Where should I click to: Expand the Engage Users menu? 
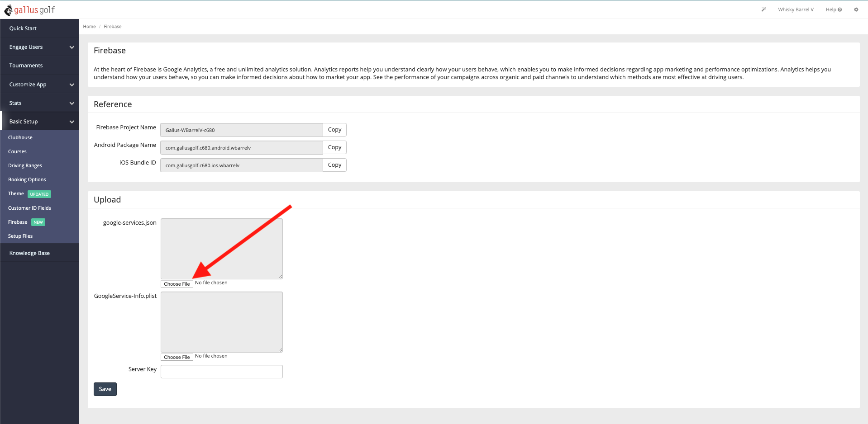click(x=40, y=47)
